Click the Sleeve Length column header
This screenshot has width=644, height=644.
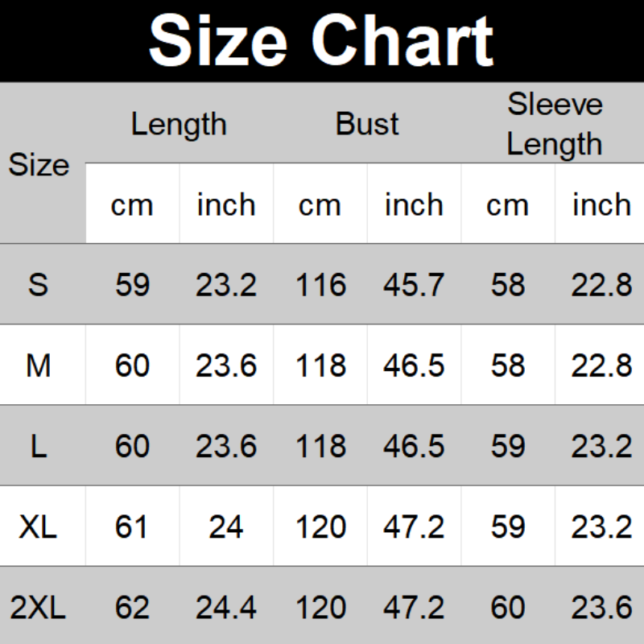(x=555, y=124)
